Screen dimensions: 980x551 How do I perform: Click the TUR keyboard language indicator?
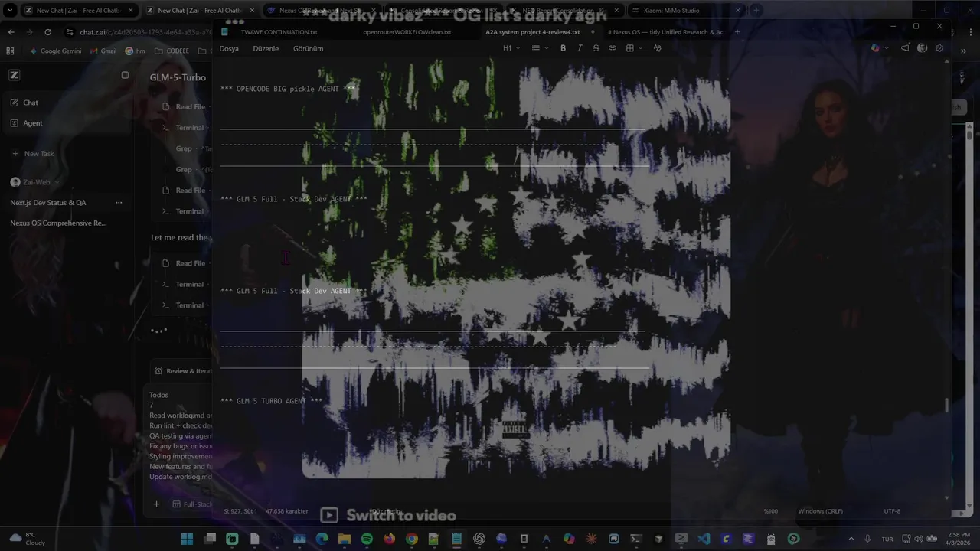(x=887, y=539)
